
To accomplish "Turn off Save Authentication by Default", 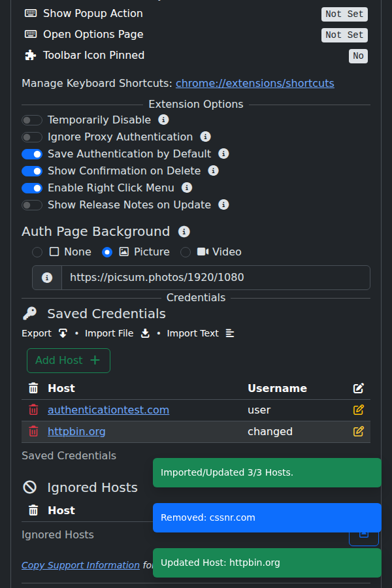I will pyautogui.click(x=32, y=154).
